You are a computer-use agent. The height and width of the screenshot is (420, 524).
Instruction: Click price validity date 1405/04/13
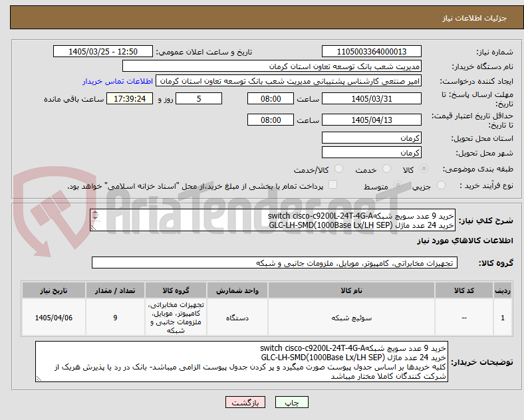(371, 120)
